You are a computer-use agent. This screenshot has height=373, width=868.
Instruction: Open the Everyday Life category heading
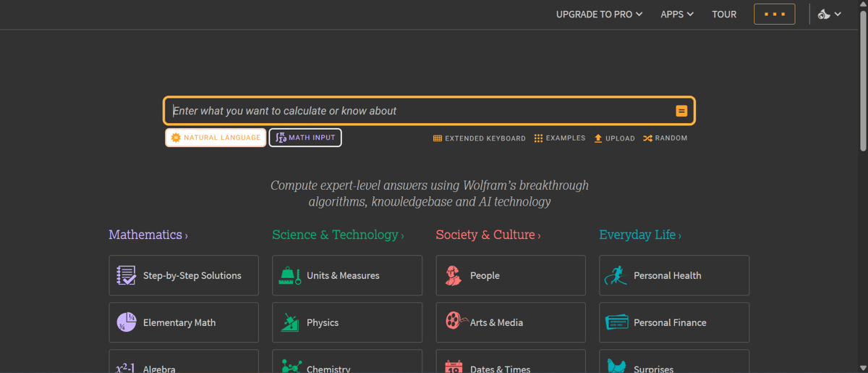click(x=640, y=235)
